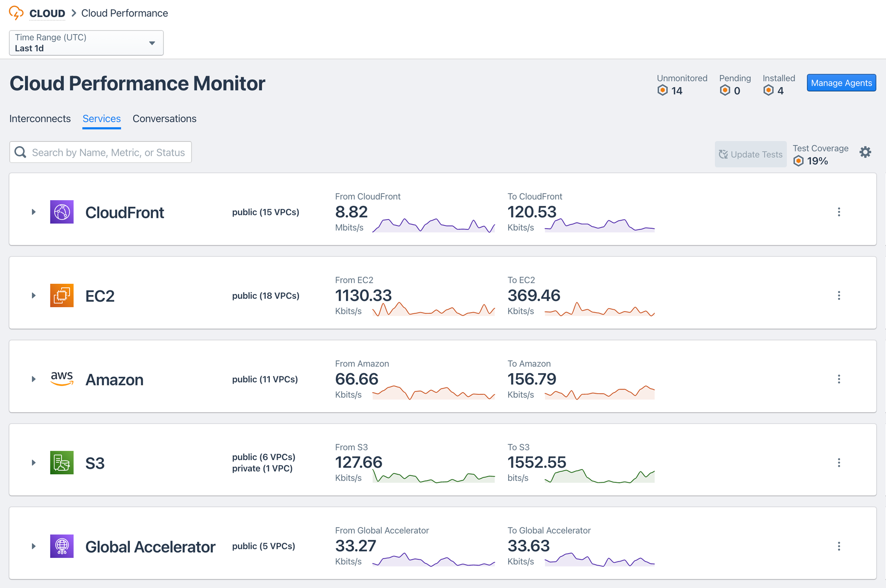
Task: Click the public (5 VPCs) label
Action: click(264, 546)
